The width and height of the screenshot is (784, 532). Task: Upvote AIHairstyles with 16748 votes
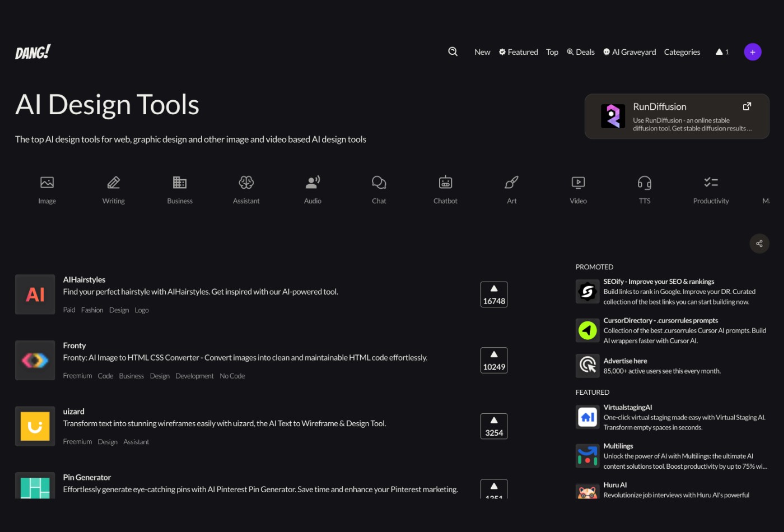click(494, 295)
